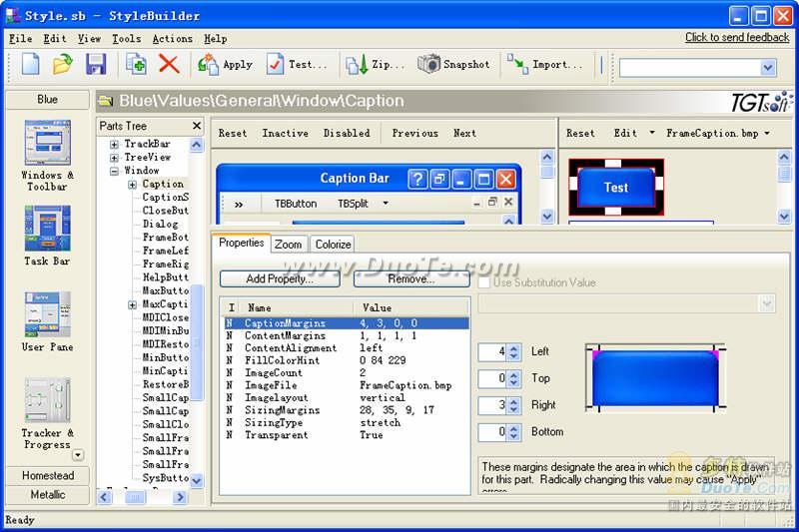Screen dimensions: 799x532
Task: Select the FillColorHint property row
Action: [346, 360]
